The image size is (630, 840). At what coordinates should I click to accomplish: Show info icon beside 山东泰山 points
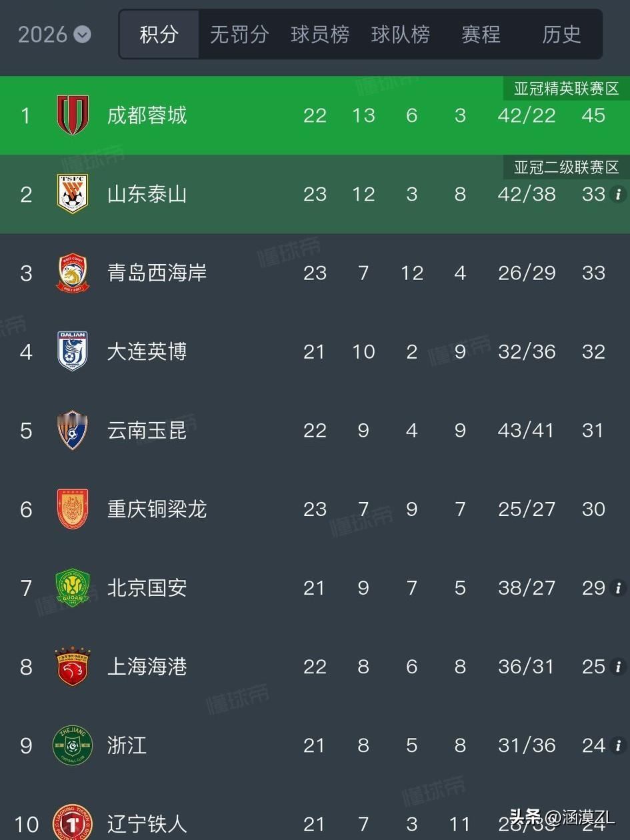[618, 194]
